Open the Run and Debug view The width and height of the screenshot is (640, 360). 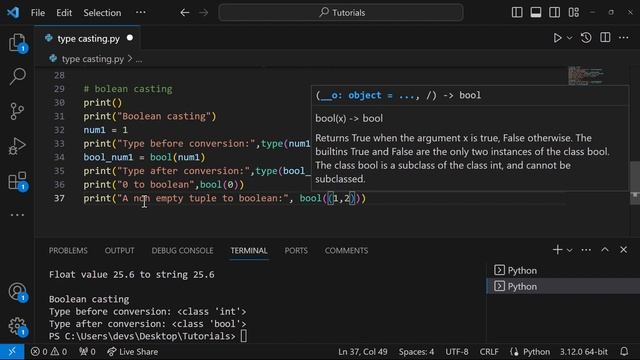(x=17, y=146)
